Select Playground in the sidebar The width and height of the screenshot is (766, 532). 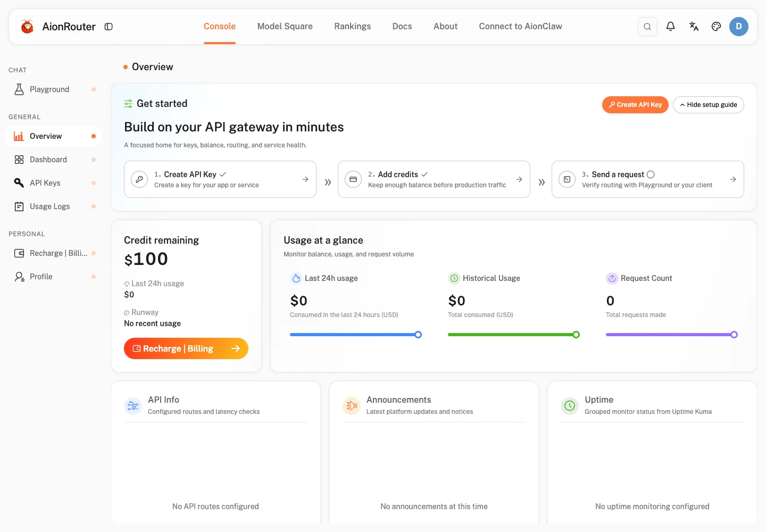pyautogui.click(x=53, y=89)
